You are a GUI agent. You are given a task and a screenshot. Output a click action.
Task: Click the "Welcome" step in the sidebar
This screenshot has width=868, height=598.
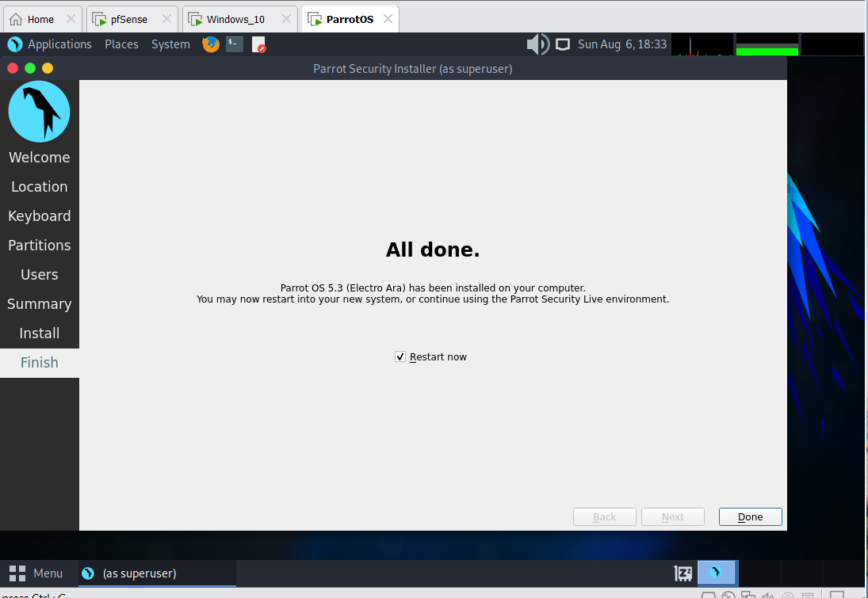40,157
